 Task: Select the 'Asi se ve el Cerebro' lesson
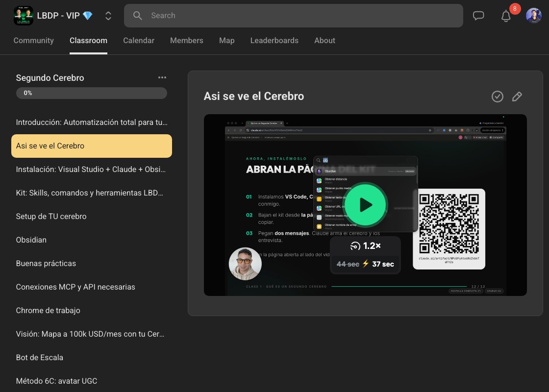[x=92, y=146]
